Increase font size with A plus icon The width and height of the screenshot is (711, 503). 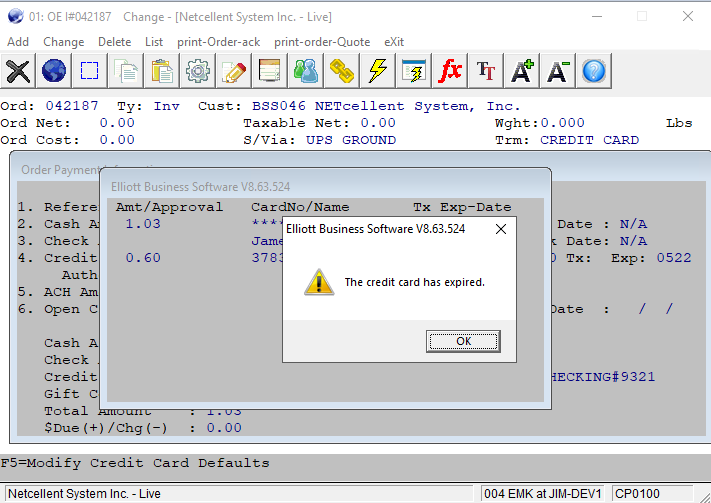[522, 71]
